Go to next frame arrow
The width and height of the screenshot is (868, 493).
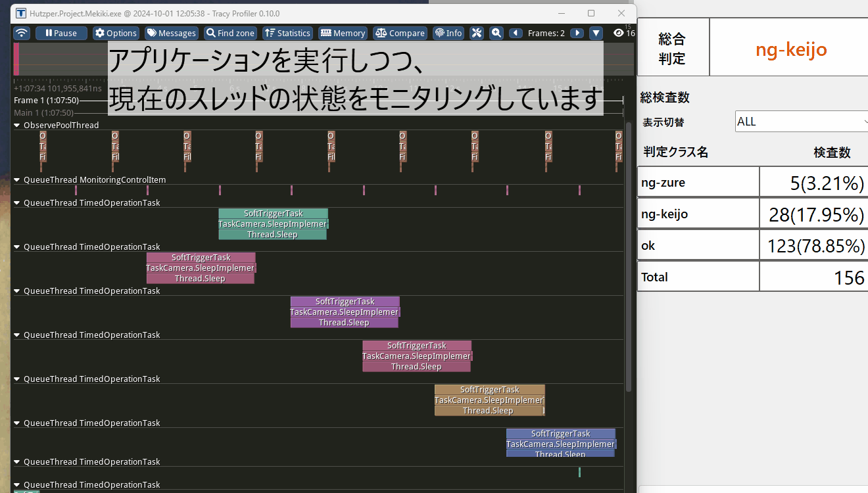point(577,33)
